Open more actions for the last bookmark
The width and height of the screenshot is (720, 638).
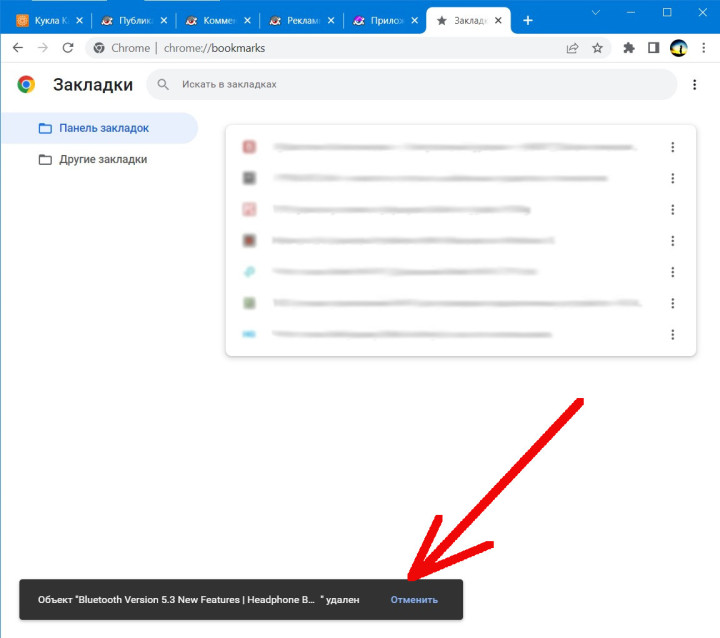tap(673, 334)
